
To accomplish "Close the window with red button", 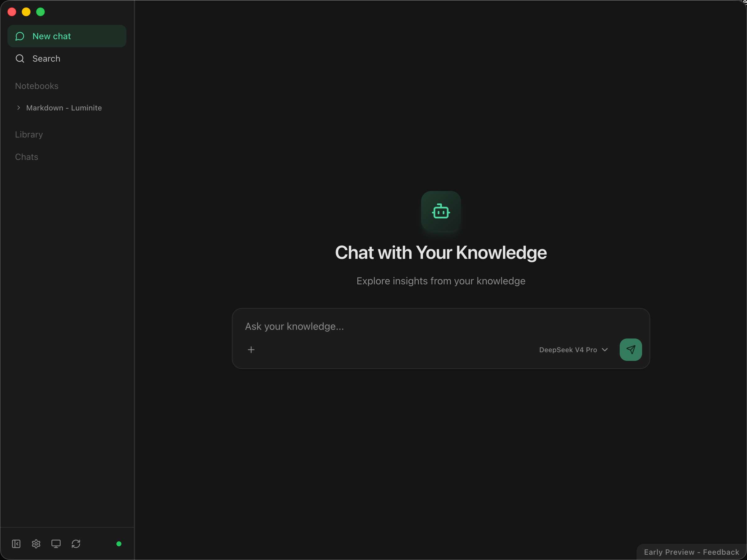I will 12,12.
